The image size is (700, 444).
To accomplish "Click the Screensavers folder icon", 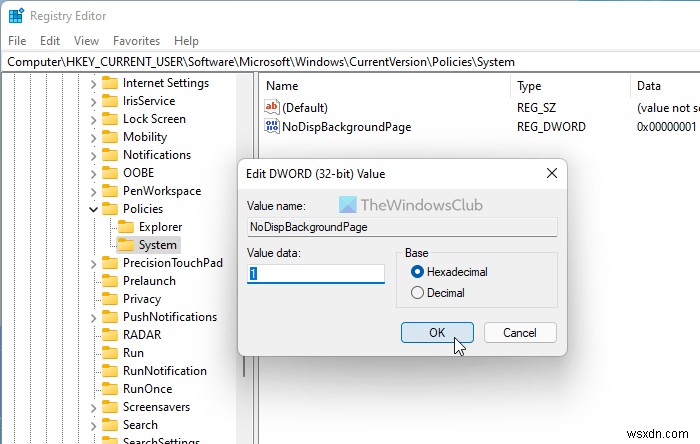I will click(x=110, y=407).
